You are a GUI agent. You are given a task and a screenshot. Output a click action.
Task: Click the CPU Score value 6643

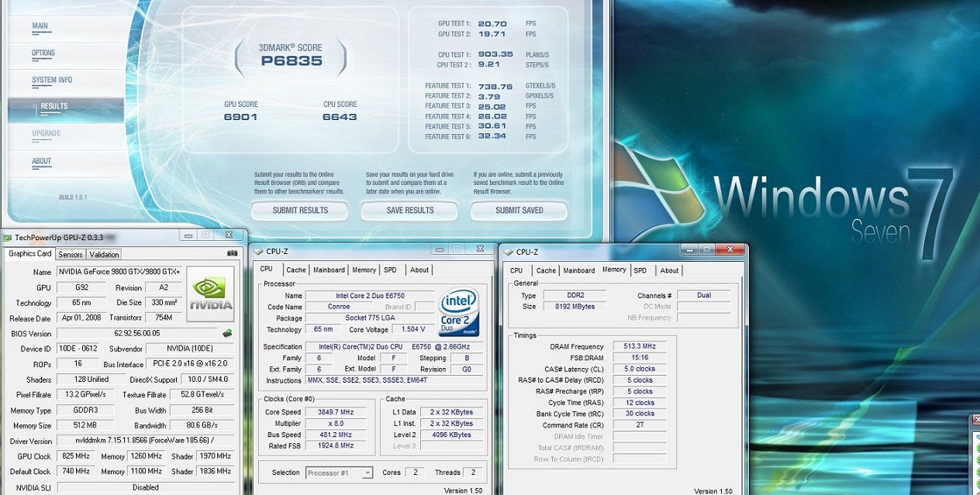340,117
